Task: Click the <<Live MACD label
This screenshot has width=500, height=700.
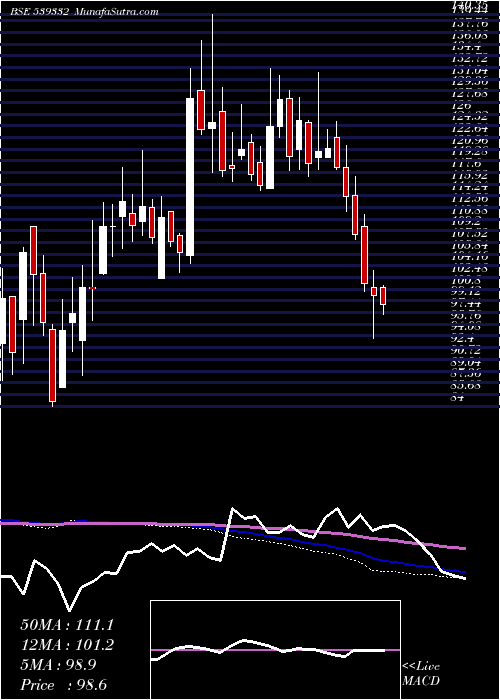Action: (x=421, y=674)
